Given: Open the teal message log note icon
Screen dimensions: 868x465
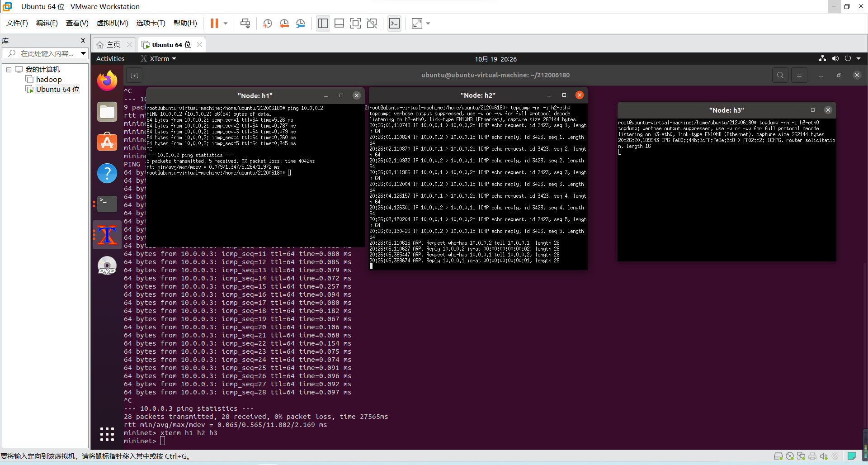Looking at the screenshot, I should coord(852,456).
